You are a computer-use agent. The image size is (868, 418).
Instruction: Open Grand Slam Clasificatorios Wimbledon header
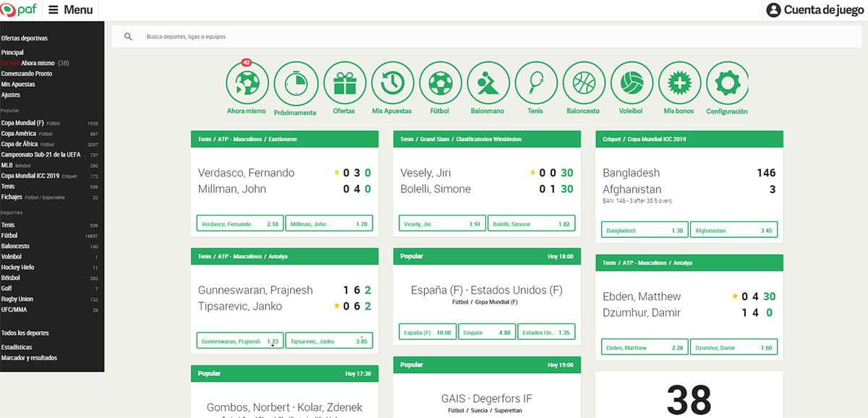[x=487, y=139]
